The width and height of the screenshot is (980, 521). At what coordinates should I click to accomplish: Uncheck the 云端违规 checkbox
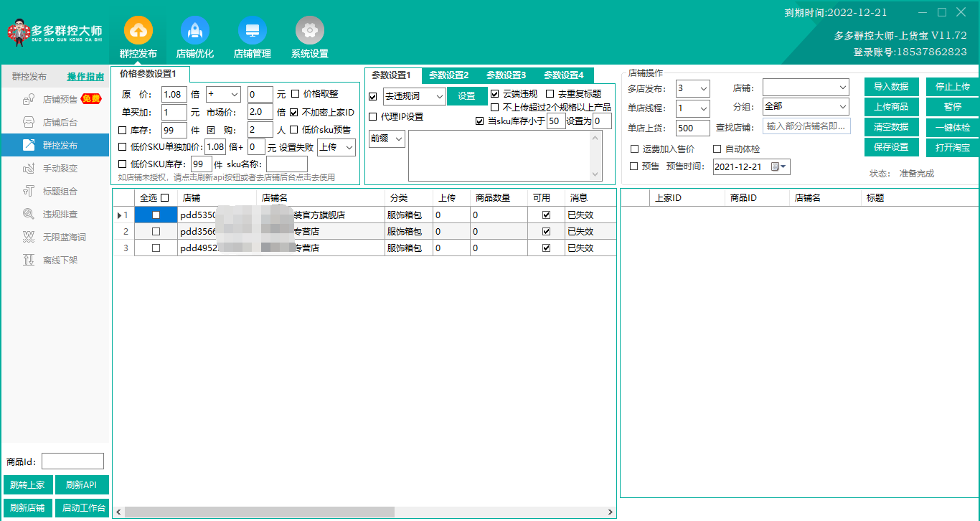coord(495,94)
